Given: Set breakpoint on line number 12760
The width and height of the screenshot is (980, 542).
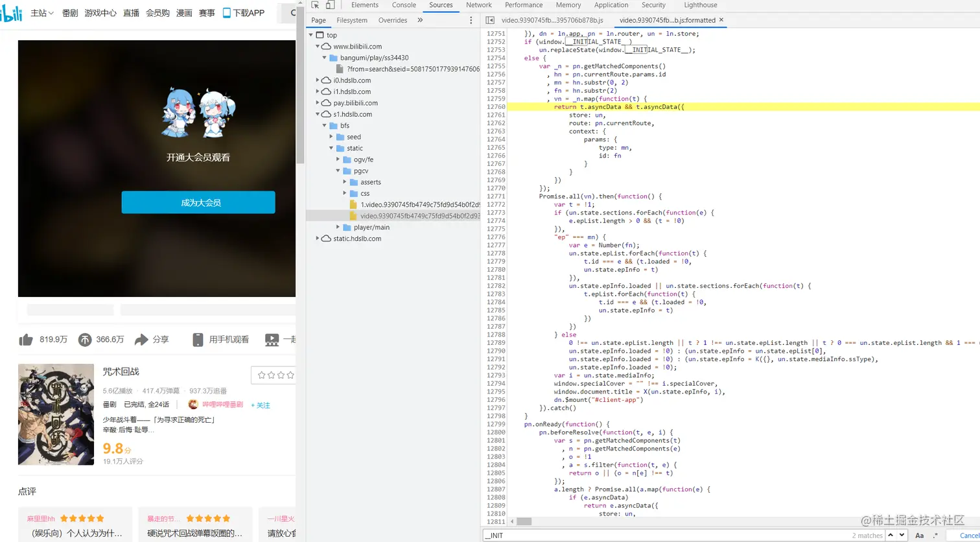Looking at the screenshot, I should pyautogui.click(x=496, y=107).
